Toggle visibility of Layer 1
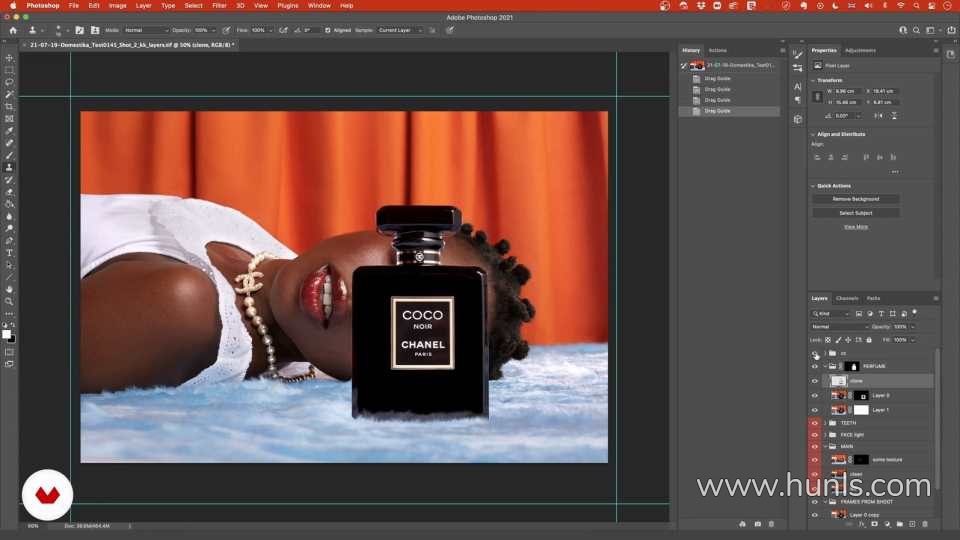960x540 pixels. pos(814,410)
